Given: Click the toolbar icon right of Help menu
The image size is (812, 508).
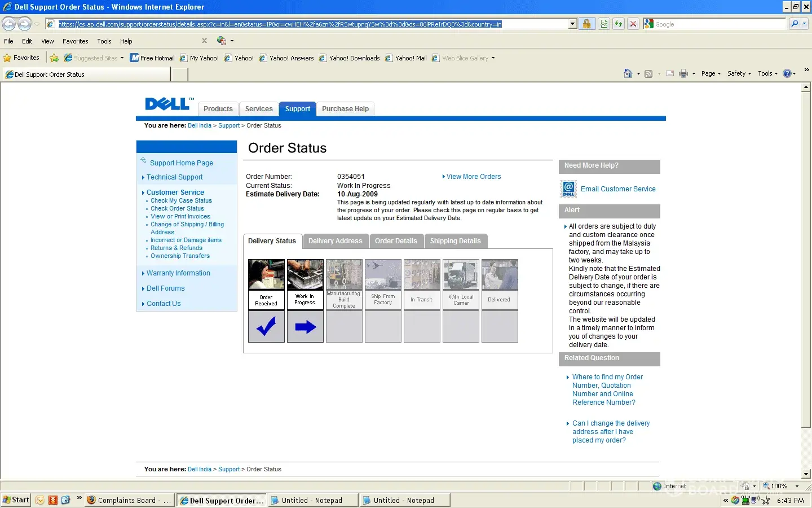Looking at the screenshot, I should 222,41.
